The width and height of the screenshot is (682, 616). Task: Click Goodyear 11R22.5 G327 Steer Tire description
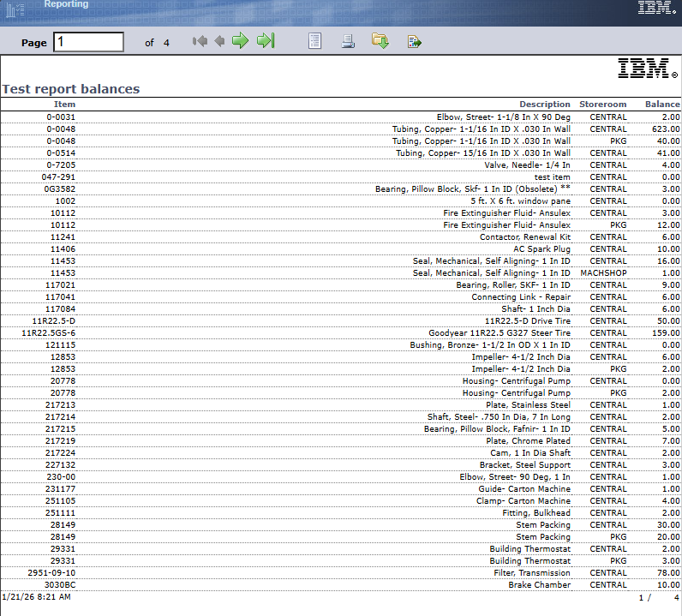500,332
